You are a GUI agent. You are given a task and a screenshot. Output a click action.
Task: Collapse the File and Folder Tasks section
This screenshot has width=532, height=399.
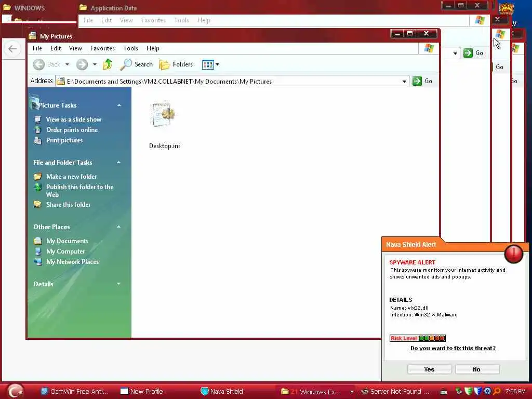[x=119, y=163]
